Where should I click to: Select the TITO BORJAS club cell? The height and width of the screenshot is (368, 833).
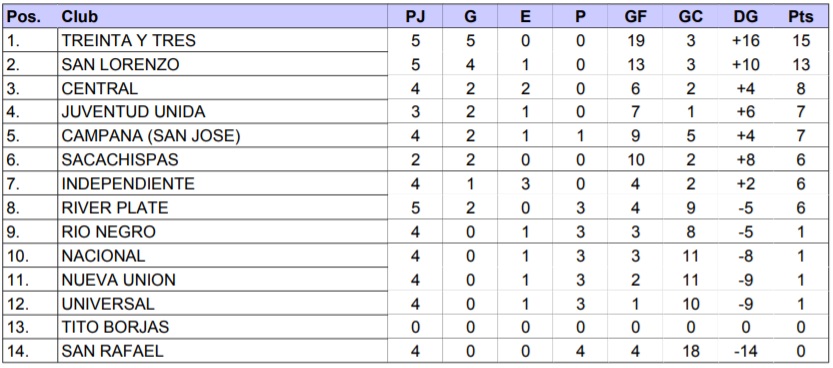(222, 327)
